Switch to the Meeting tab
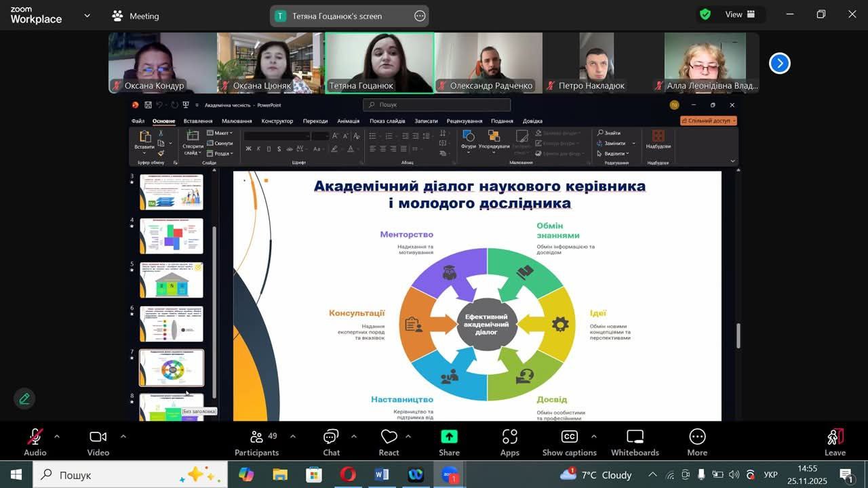This screenshot has width=868, height=488. (x=136, y=16)
